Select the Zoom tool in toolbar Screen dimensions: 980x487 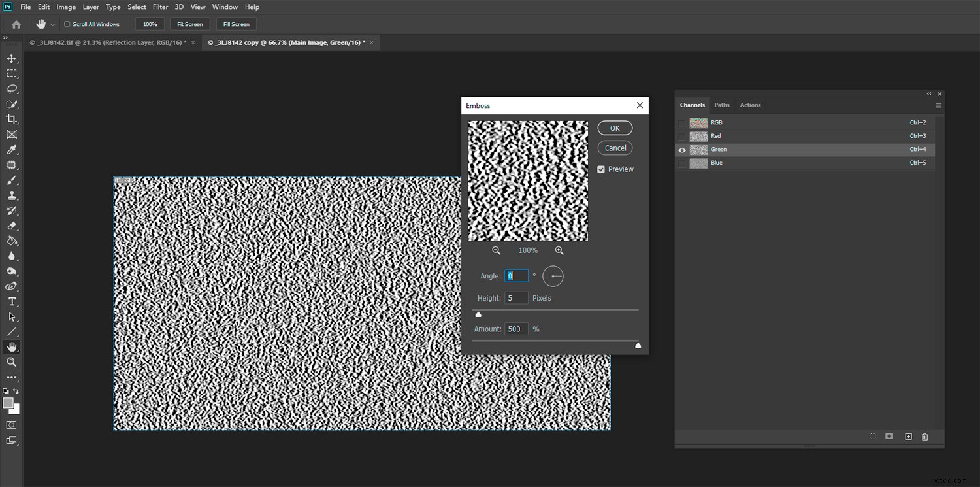click(12, 362)
